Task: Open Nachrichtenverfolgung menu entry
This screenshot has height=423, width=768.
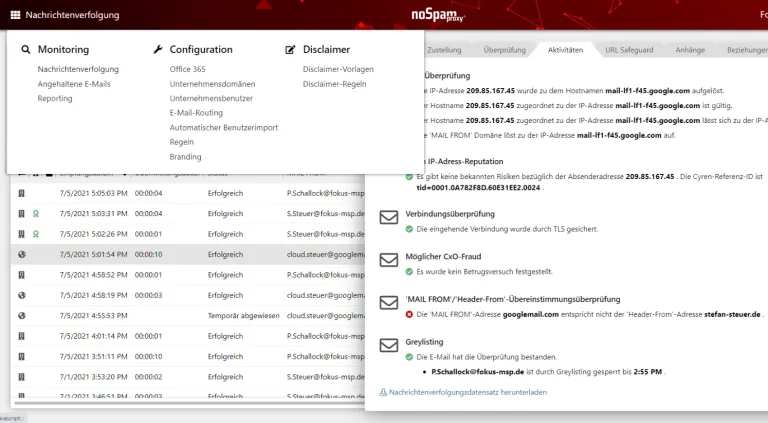Action: pyautogui.click(x=78, y=70)
